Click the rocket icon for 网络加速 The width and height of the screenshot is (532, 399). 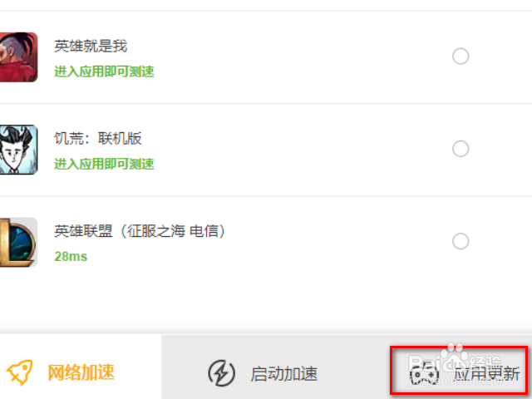coord(20,372)
